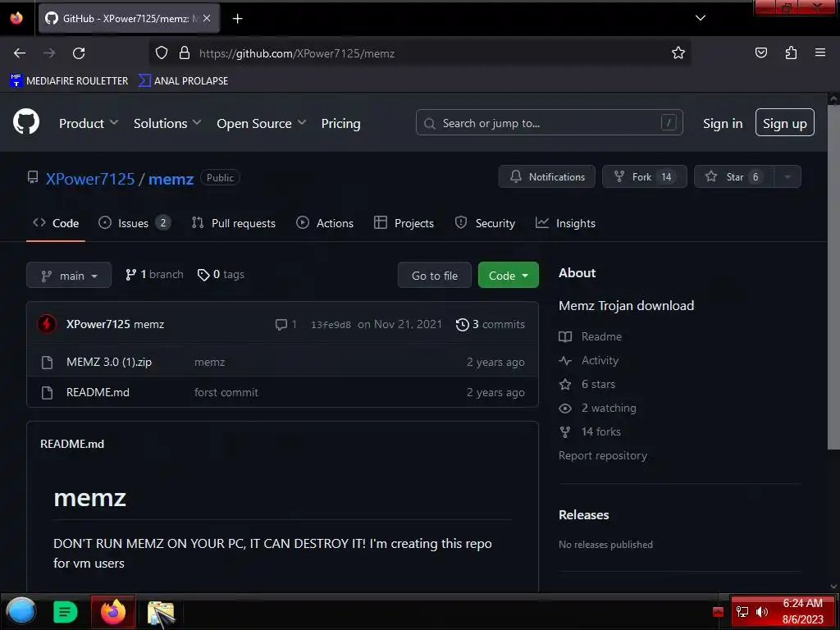Click the list all tabs chevron
Image resolution: width=840 pixels, height=630 pixels.
coord(701,18)
